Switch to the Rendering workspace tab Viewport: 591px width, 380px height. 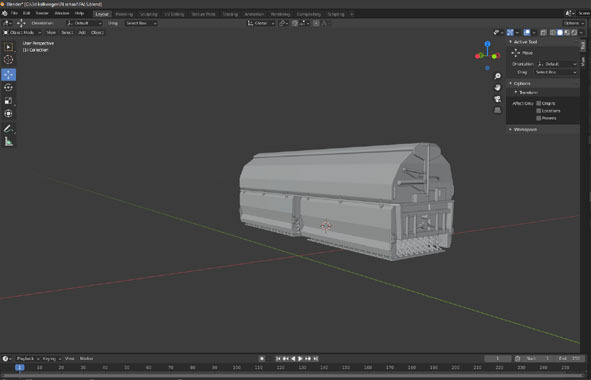[280, 14]
